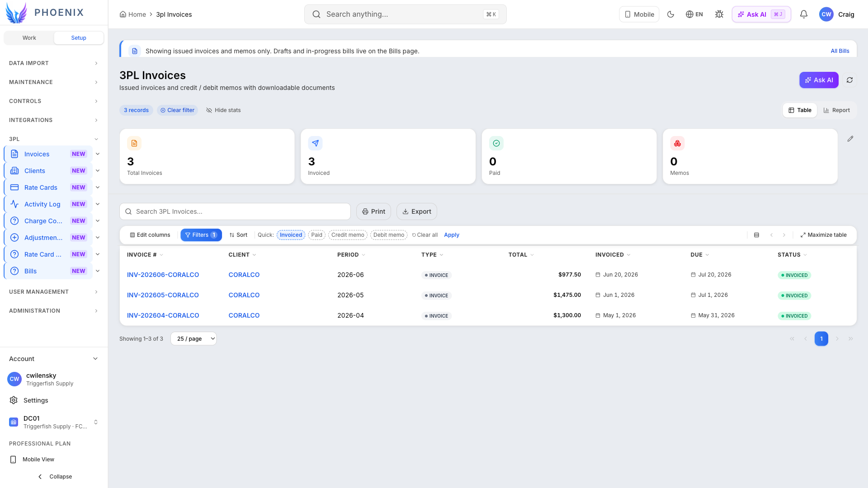The image size is (868, 488).
Task: Toggle the Invoiced quick filter
Action: coord(291,235)
